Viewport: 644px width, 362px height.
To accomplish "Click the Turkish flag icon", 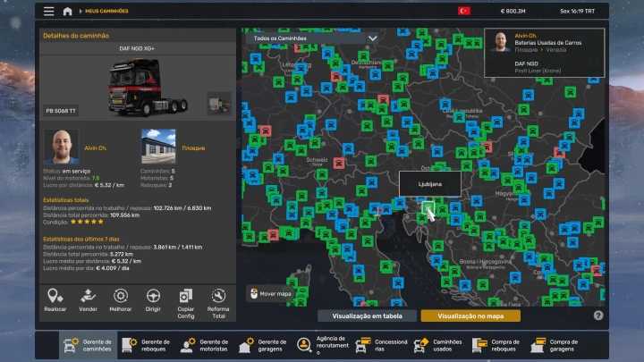I will point(464,11).
